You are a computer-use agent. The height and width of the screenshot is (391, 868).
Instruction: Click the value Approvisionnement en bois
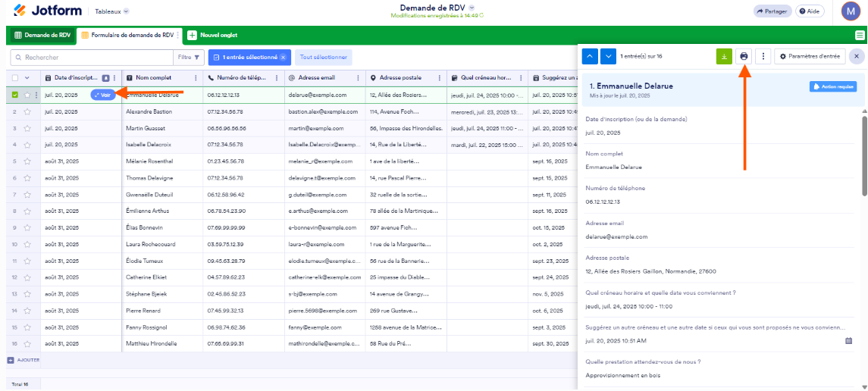[623, 376]
